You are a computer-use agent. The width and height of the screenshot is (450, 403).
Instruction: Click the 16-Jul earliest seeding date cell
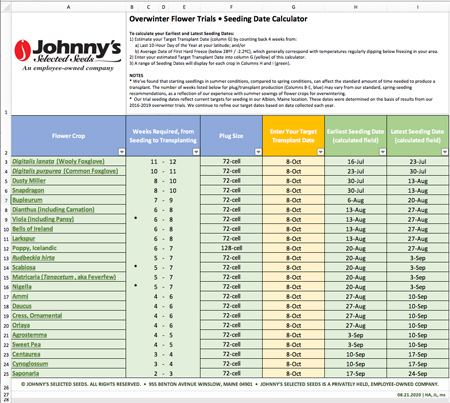[355, 162]
